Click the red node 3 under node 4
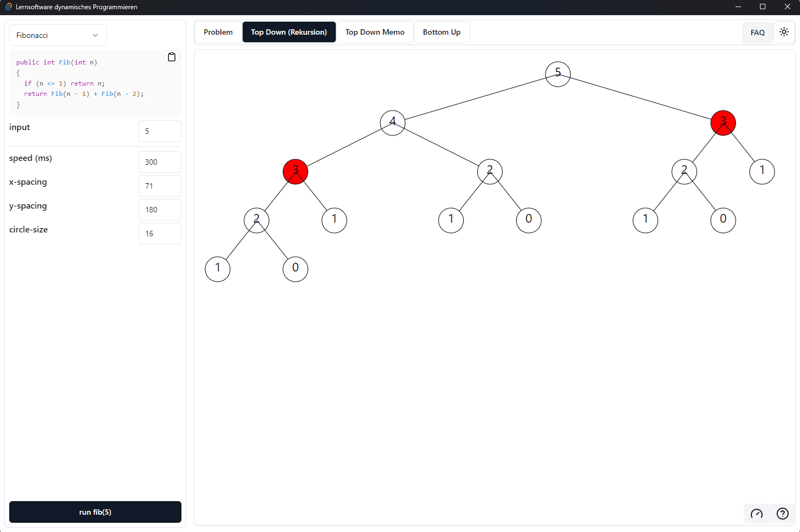 point(295,171)
